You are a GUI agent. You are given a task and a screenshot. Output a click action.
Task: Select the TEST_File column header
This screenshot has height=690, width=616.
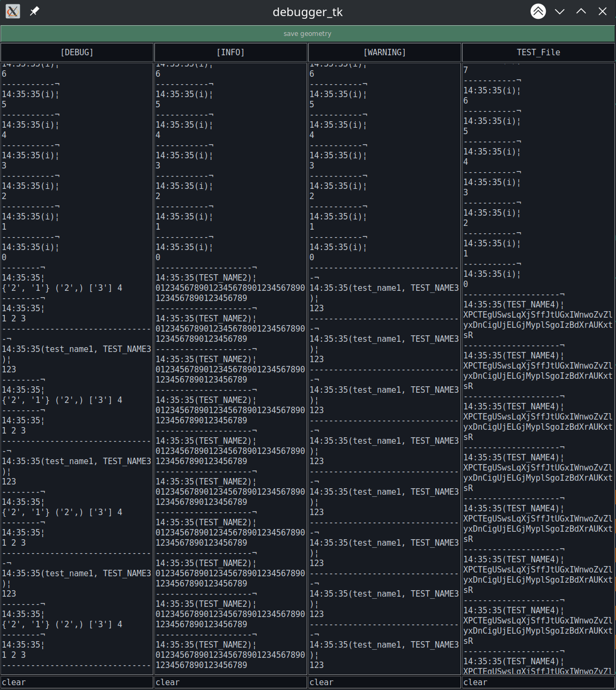[538, 53]
